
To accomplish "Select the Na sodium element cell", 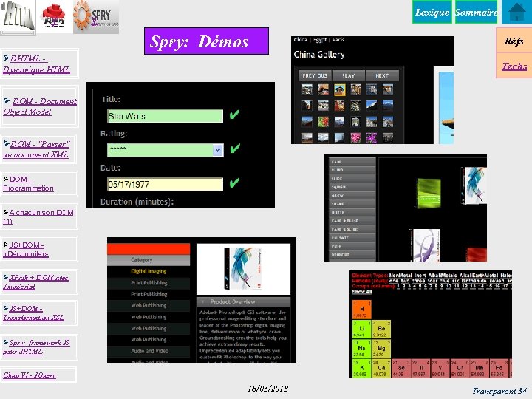I will pyautogui.click(x=361, y=349).
